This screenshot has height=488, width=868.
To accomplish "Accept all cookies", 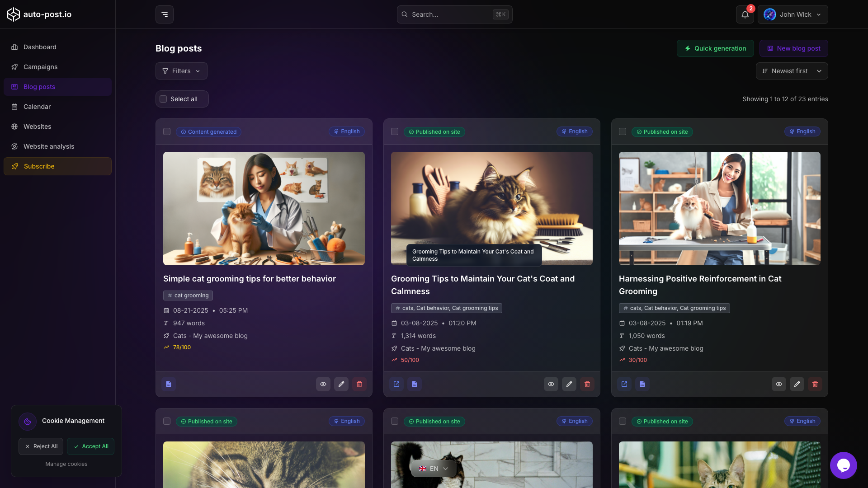I will 90,446.
